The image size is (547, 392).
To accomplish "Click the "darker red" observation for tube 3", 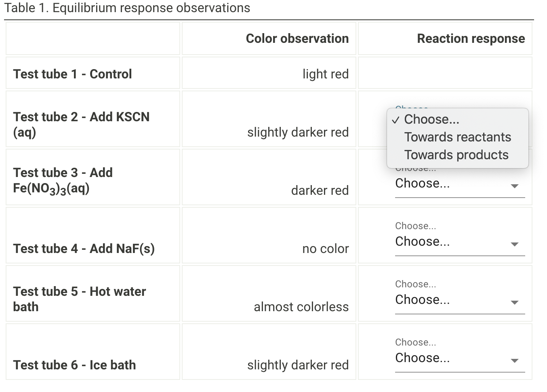I will click(x=320, y=190).
